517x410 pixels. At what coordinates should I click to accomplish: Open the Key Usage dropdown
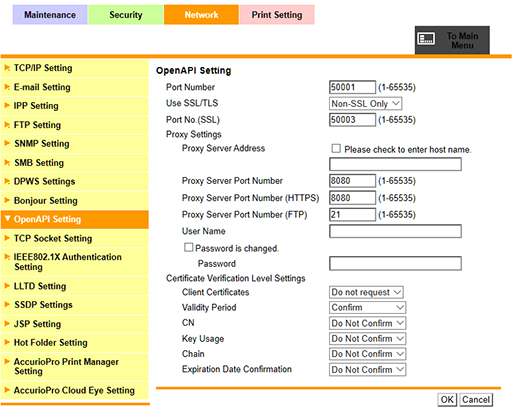point(367,339)
